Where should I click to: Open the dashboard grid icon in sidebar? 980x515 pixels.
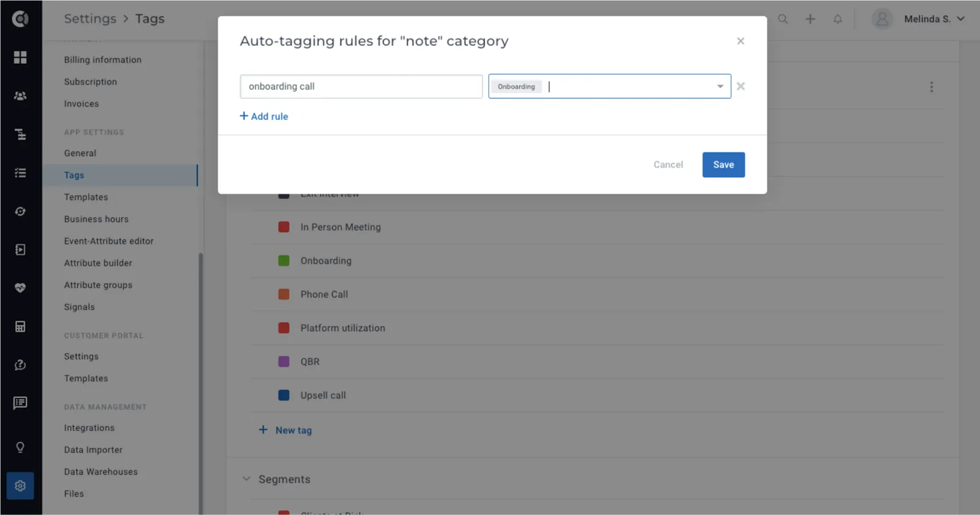[x=20, y=57]
